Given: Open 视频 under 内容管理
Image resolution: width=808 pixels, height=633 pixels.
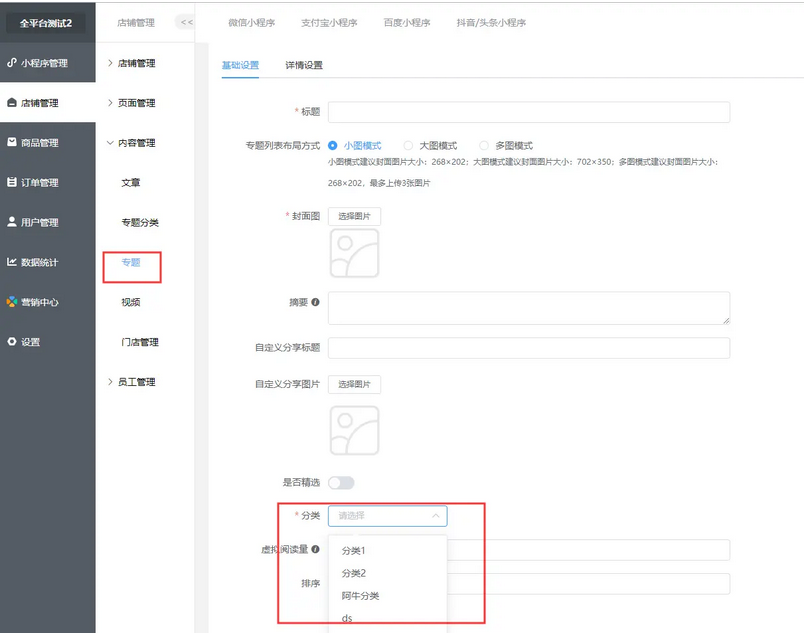Looking at the screenshot, I should click(131, 302).
